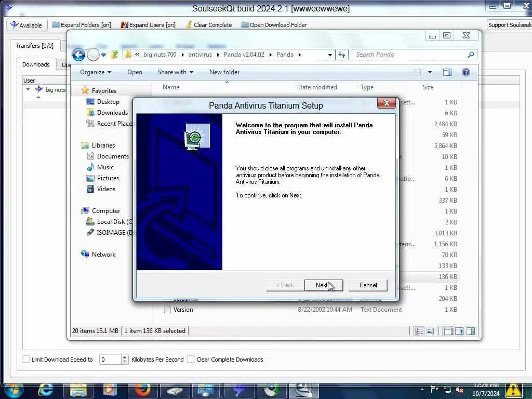The height and width of the screenshot is (399, 532).
Task: Click the Change your view icon
Action: (419, 72)
